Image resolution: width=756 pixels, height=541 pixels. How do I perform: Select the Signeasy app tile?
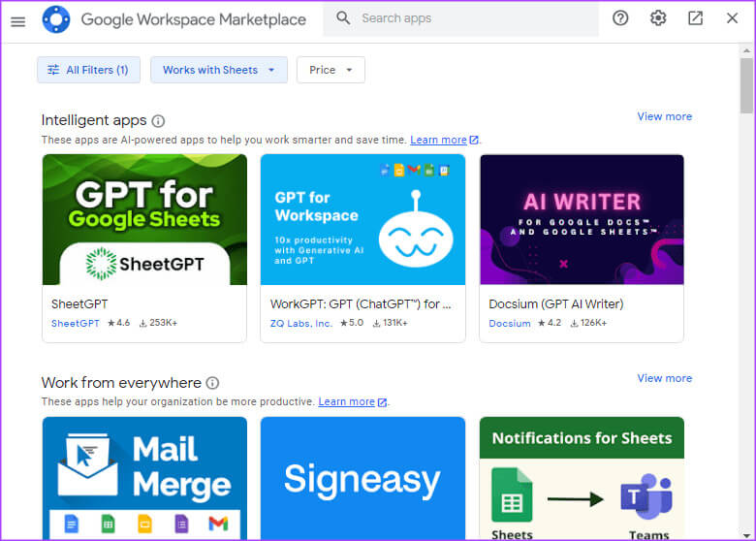point(362,478)
